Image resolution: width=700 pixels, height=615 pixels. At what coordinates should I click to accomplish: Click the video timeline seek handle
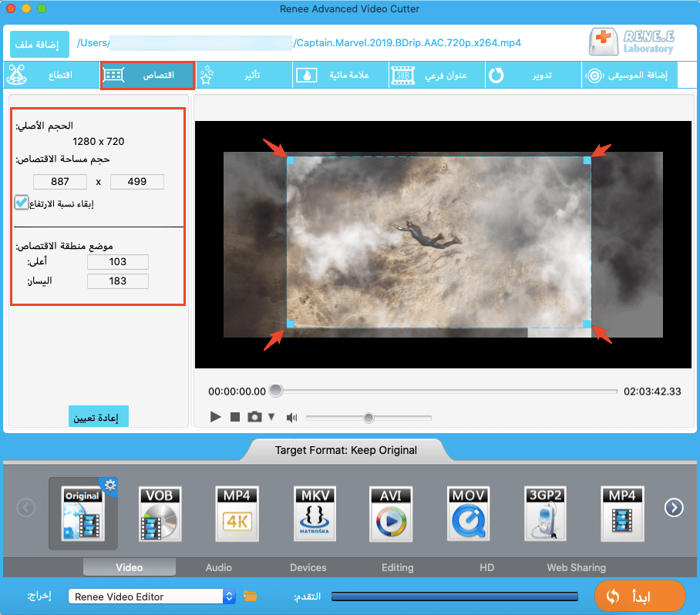click(276, 391)
